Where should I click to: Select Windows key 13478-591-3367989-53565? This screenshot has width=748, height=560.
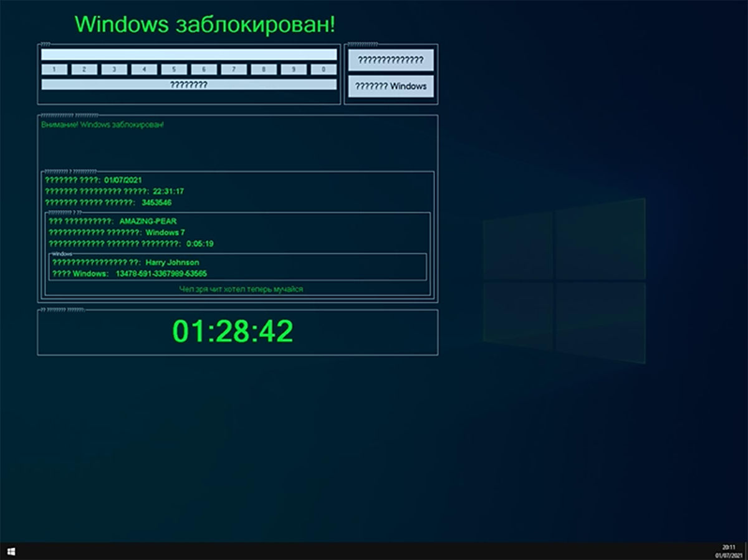pyautogui.click(x=161, y=273)
